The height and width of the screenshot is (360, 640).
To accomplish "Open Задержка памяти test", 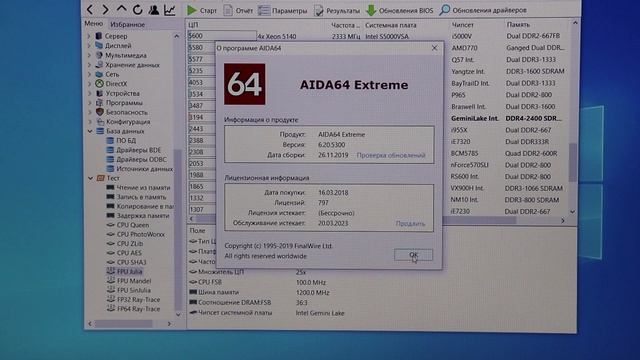I will coord(142,216).
